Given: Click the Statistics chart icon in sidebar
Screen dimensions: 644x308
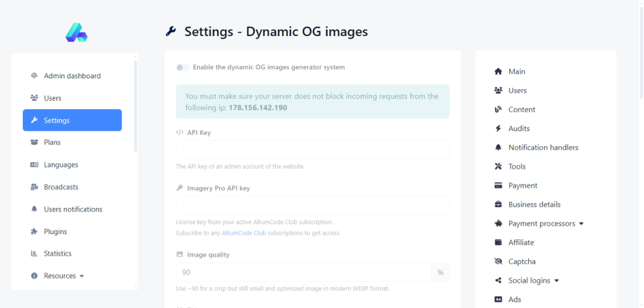Looking at the screenshot, I should click(x=34, y=254).
